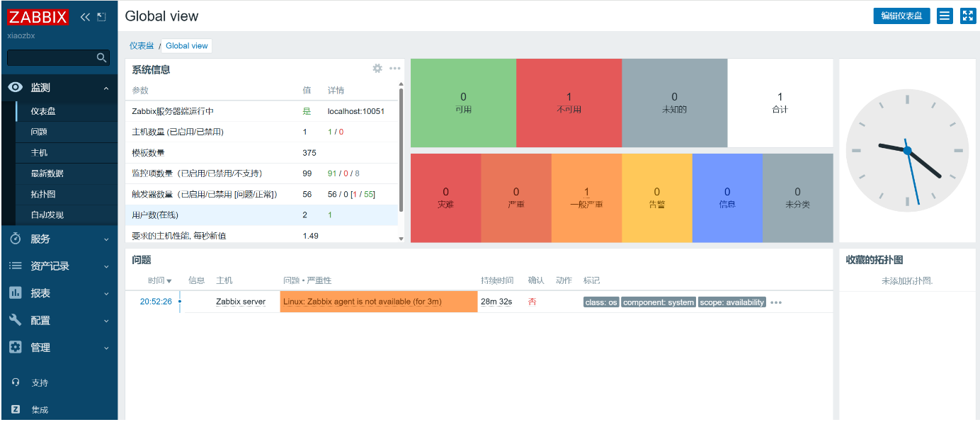The height and width of the screenshot is (422, 980).
Task: Toggle kiosk fullscreen mode icon
Action: click(x=968, y=16)
